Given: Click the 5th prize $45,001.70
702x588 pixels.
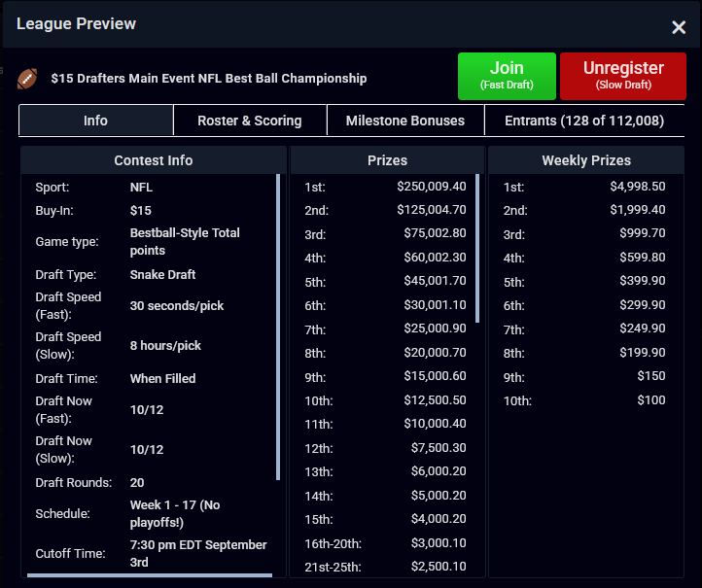Looking at the screenshot, I should tap(435, 281).
